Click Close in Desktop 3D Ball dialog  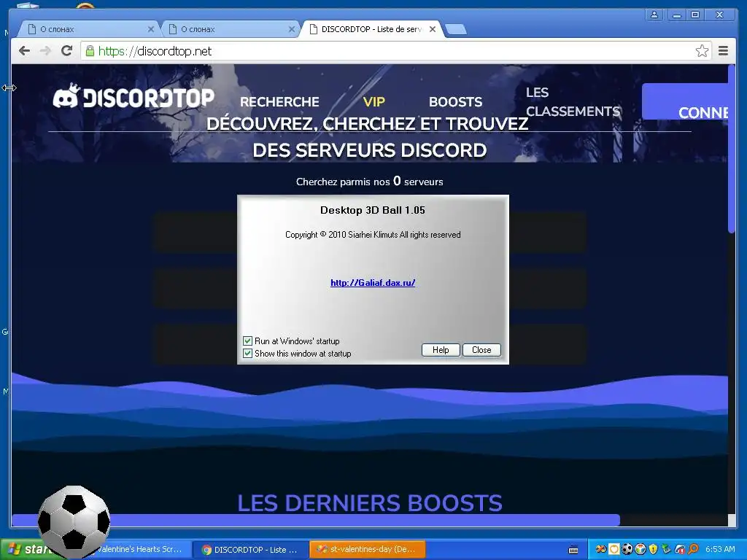[x=481, y=350]
